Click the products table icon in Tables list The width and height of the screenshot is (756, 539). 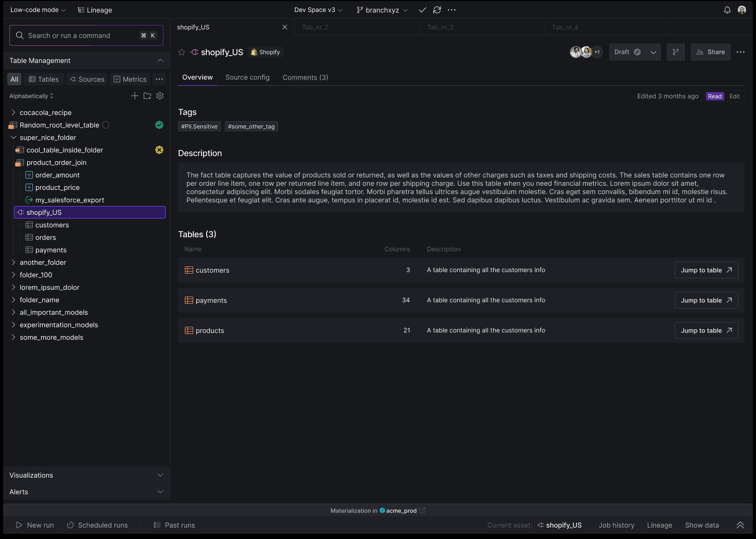(189, 330)
